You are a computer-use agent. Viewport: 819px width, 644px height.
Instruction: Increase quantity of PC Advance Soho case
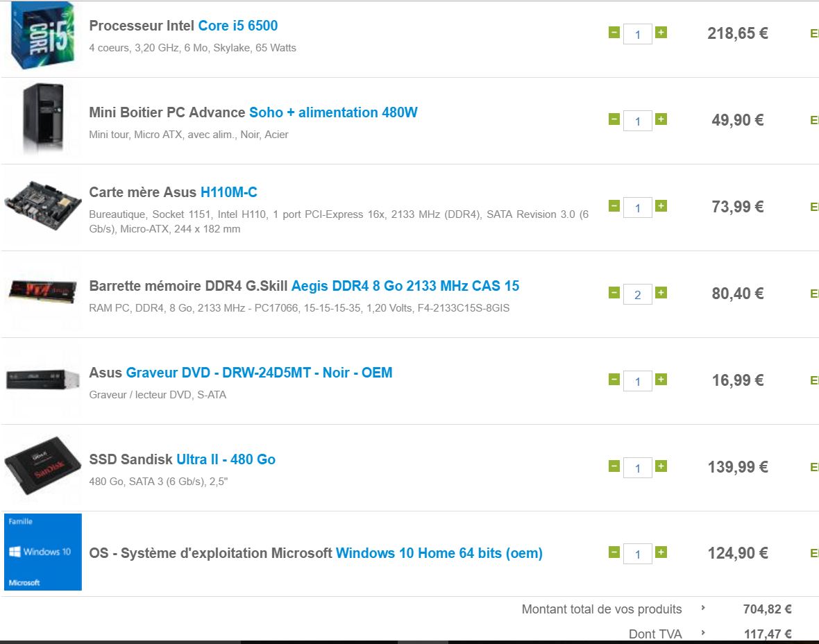coord(661,119)
